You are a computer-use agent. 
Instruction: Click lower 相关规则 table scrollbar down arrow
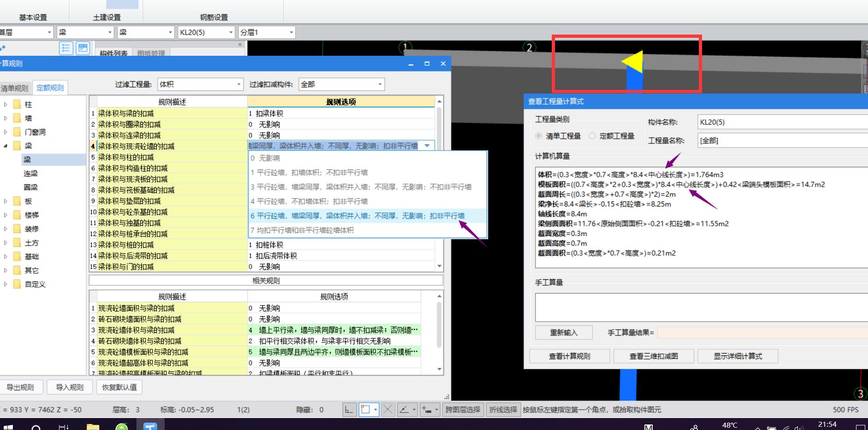(439, 369)
